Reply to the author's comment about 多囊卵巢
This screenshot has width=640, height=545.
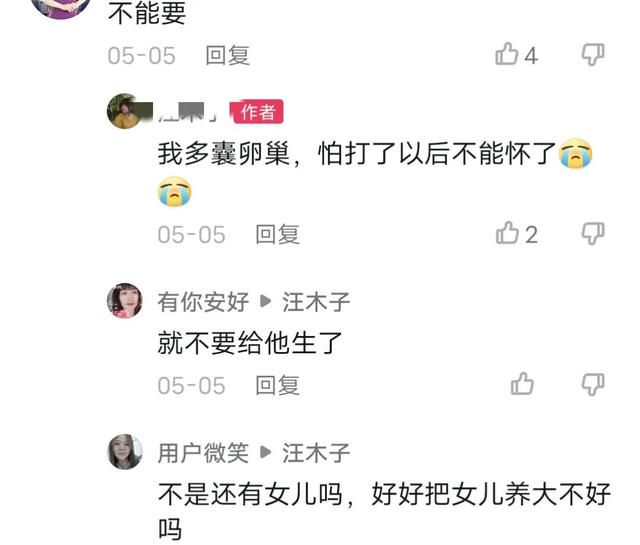[x=277, y=234]
